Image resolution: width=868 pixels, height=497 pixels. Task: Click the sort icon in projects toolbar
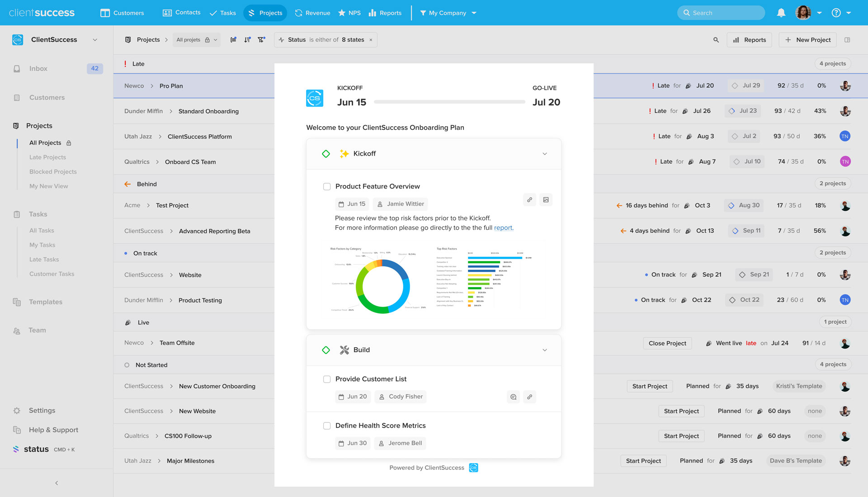click(247, 40)
